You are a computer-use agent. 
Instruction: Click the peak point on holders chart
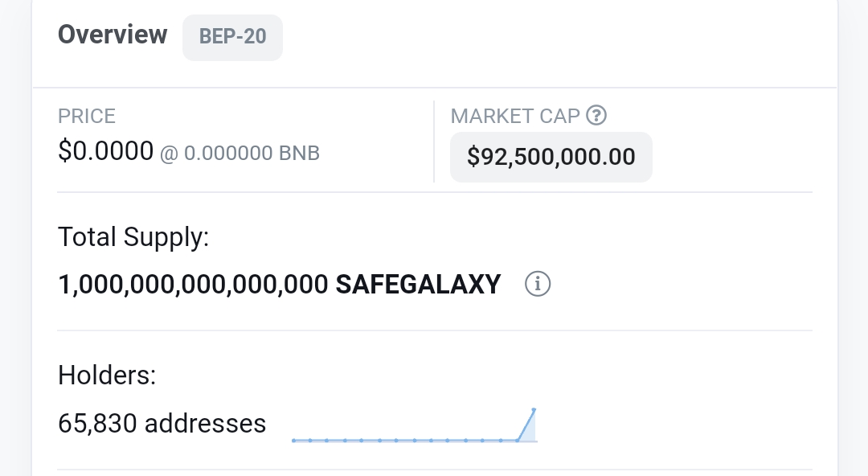point(534,410)
